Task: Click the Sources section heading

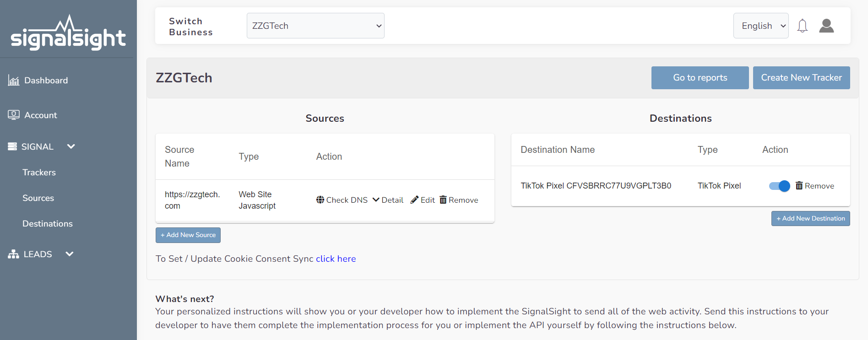Action: point(325,119)
